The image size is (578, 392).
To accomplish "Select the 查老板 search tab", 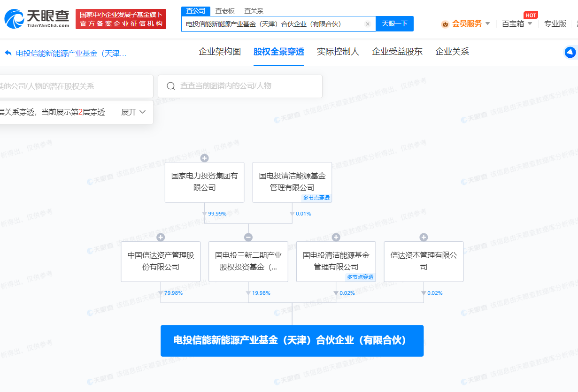I will click(x=225, y=11).
